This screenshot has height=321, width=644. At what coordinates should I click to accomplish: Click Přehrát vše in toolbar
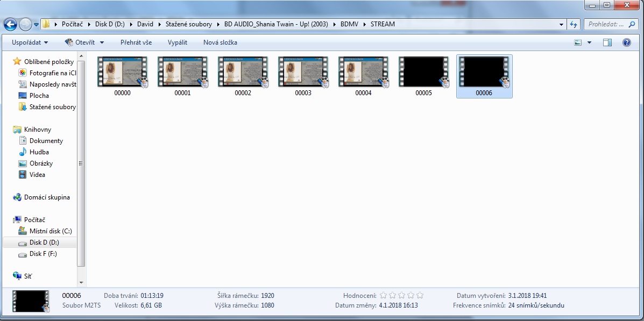(136, 42)
